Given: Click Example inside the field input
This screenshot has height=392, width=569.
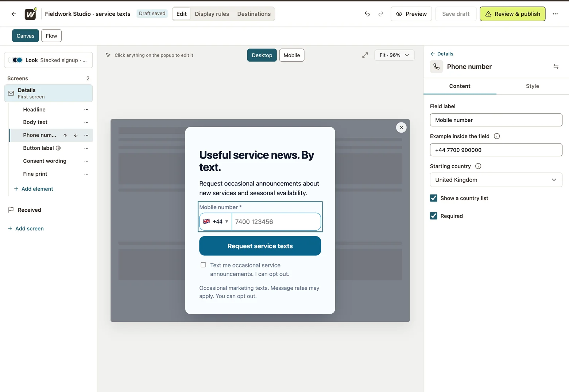Looking at the screenshot, I should (496, 150).
